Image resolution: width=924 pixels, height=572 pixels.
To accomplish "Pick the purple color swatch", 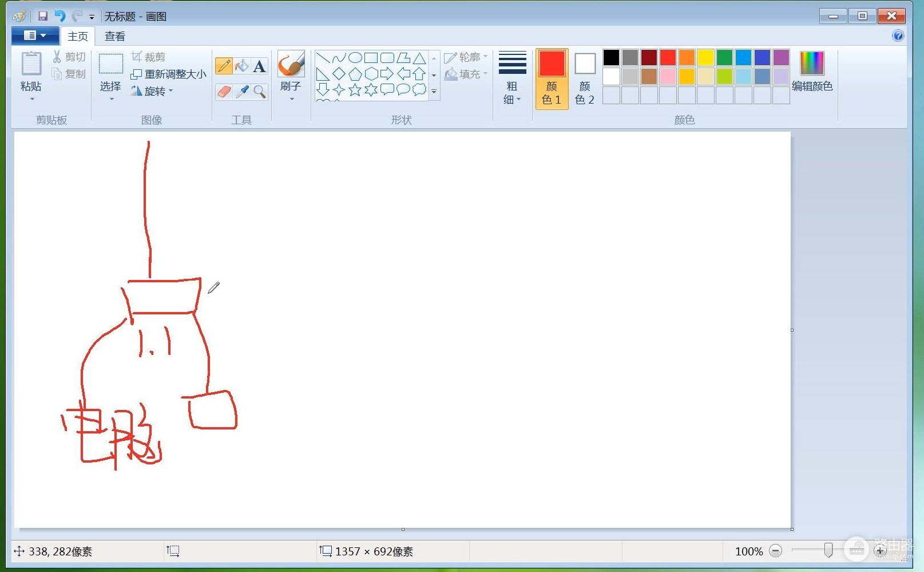I will point(781,57).
